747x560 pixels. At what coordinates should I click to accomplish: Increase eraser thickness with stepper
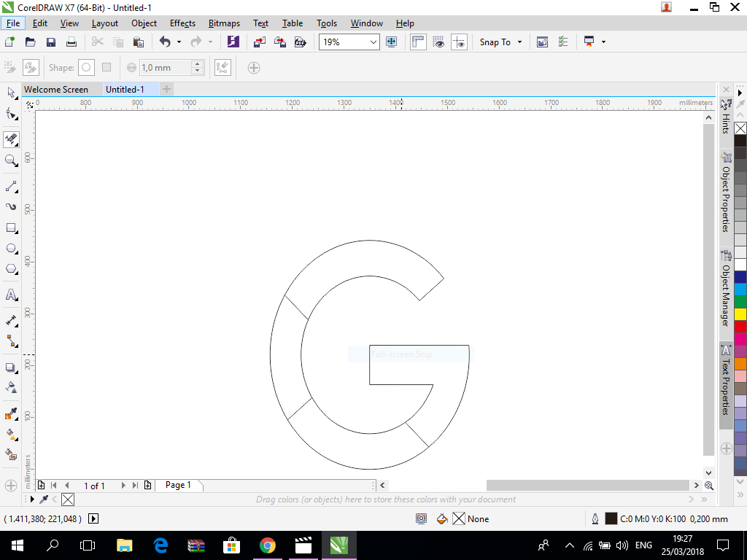coord(197,64)
